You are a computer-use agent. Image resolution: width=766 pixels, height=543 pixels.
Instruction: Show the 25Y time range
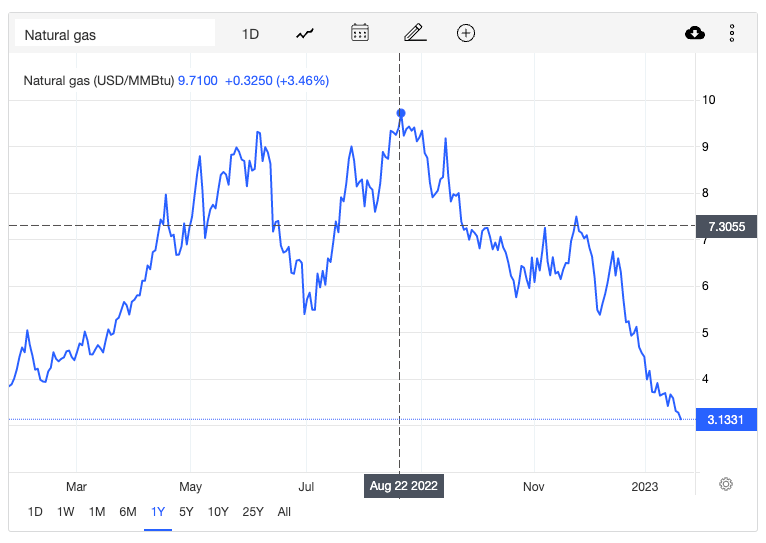click(253, 512)
